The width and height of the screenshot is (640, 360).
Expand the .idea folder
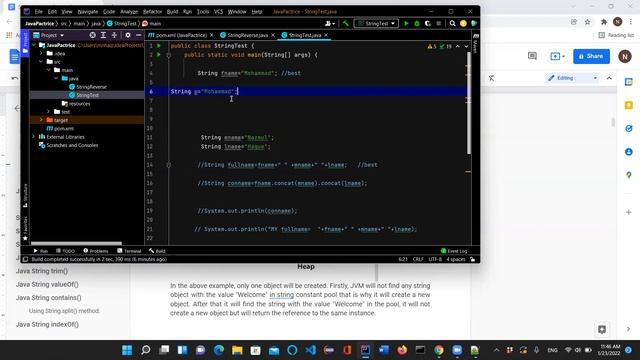tap(41, 53)
